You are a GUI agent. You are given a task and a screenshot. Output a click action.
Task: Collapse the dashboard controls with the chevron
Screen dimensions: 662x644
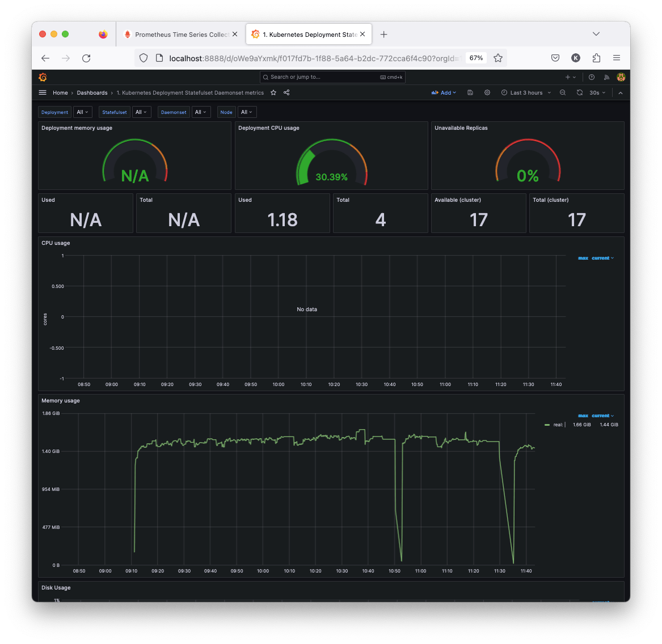620,92
